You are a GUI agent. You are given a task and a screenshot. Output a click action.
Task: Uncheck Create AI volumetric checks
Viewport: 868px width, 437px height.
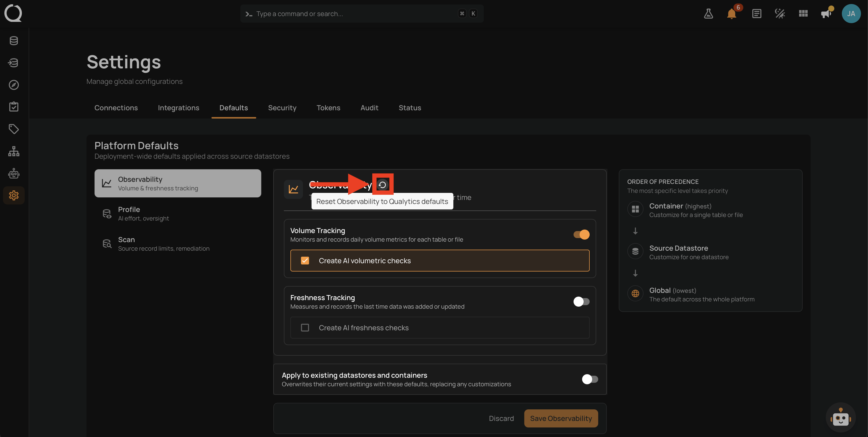click(x=305, y=261)
